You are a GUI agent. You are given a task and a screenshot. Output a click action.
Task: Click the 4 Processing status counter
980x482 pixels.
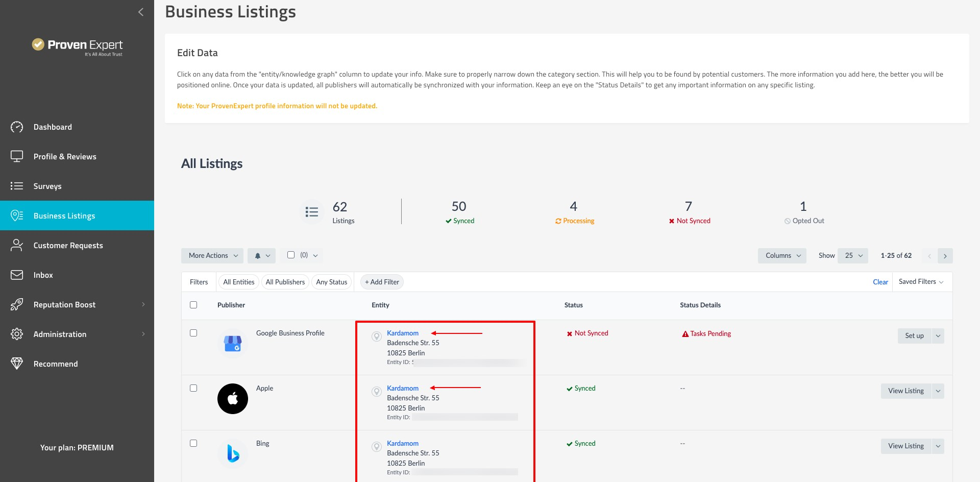coord(575,212)
